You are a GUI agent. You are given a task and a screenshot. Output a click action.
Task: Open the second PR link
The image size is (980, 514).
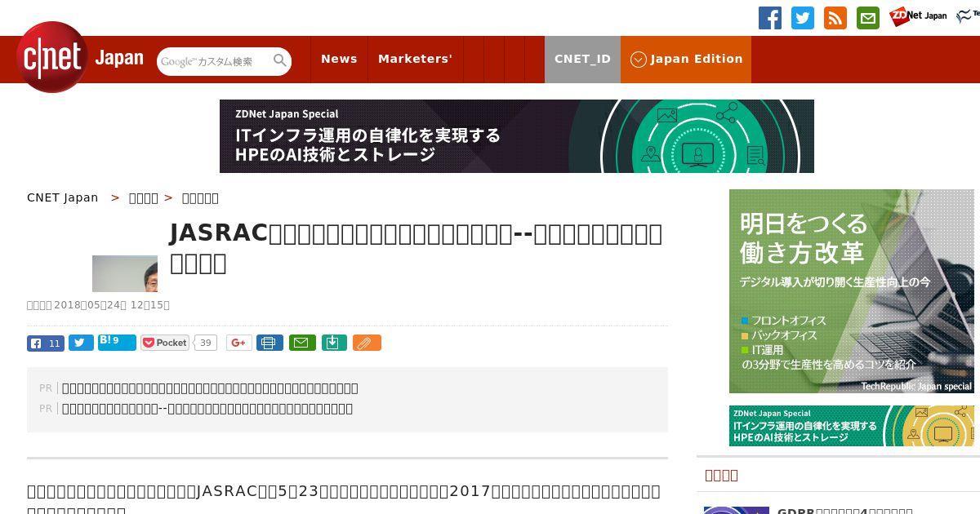point(207,409)
